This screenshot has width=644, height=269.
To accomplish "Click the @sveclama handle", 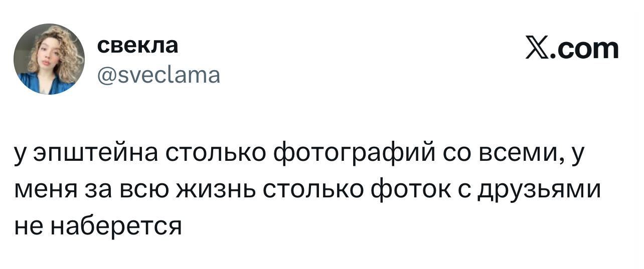I will click(158, 75).
